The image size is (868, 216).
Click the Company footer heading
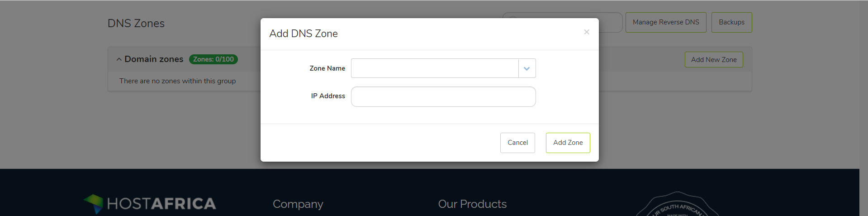tap(298, 204)
